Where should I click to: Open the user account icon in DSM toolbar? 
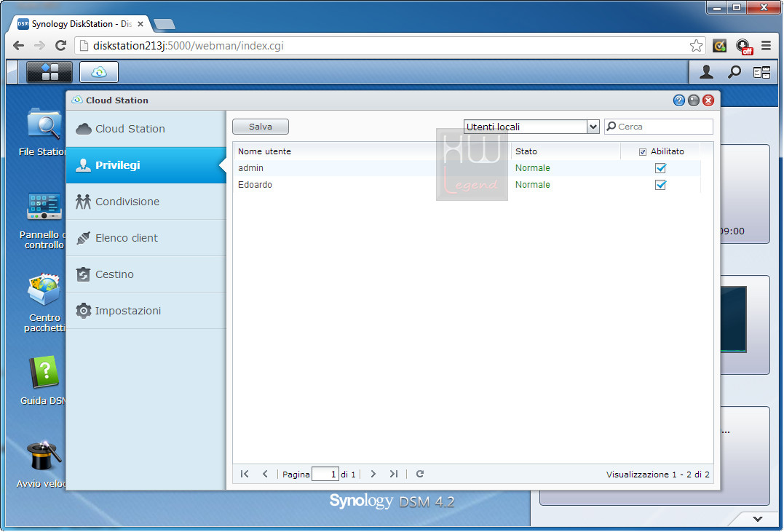tap(706, 72)
